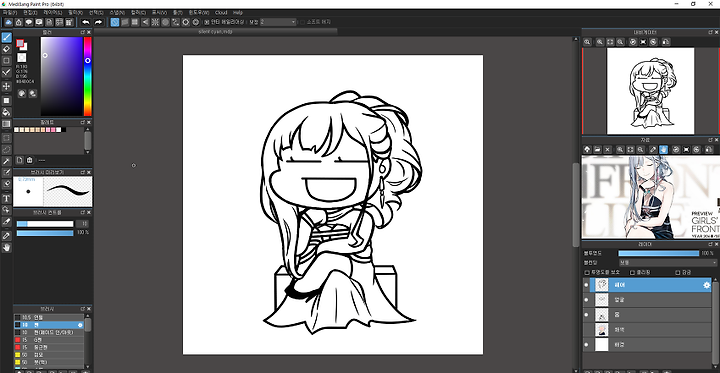Click the brush size slider bar
Image resolution: width=720 pixels, height=373 pixels.
click(x=45, y=224)
